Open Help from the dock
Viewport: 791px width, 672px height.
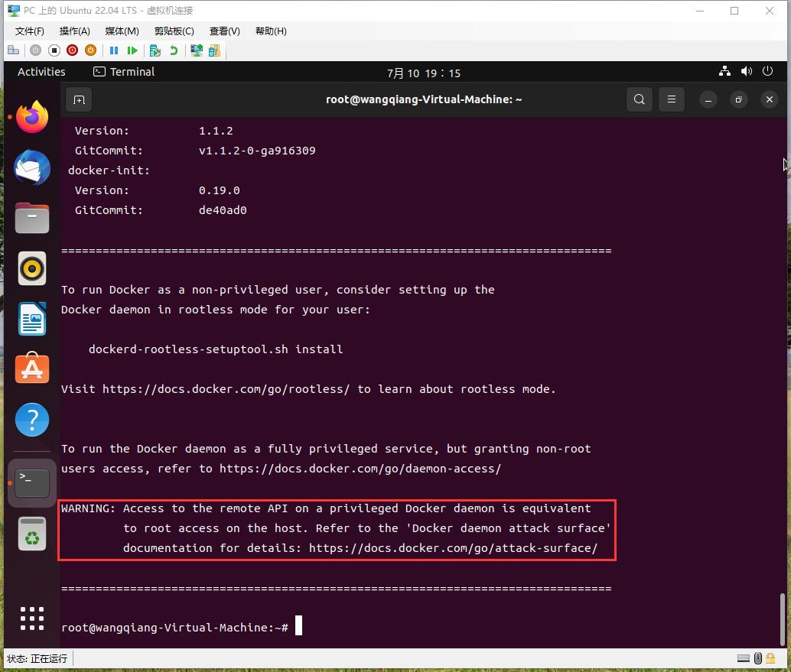click(32, 420)
